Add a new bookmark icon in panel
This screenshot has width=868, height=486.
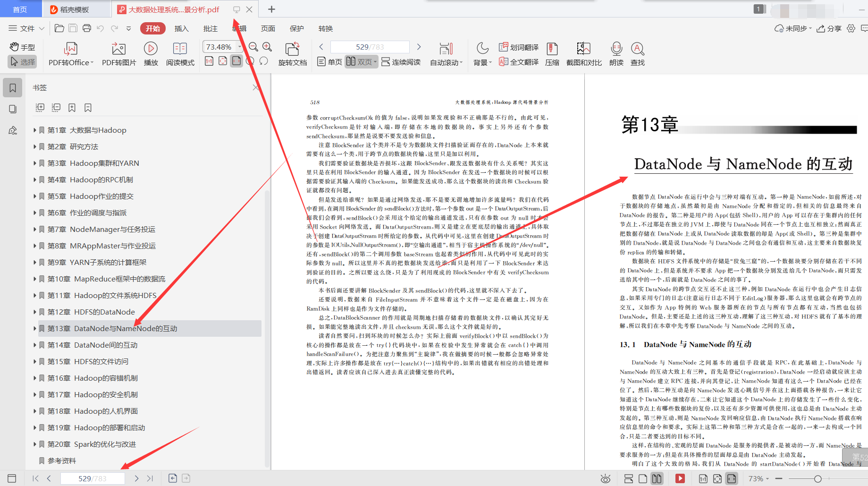pos(72,108)
